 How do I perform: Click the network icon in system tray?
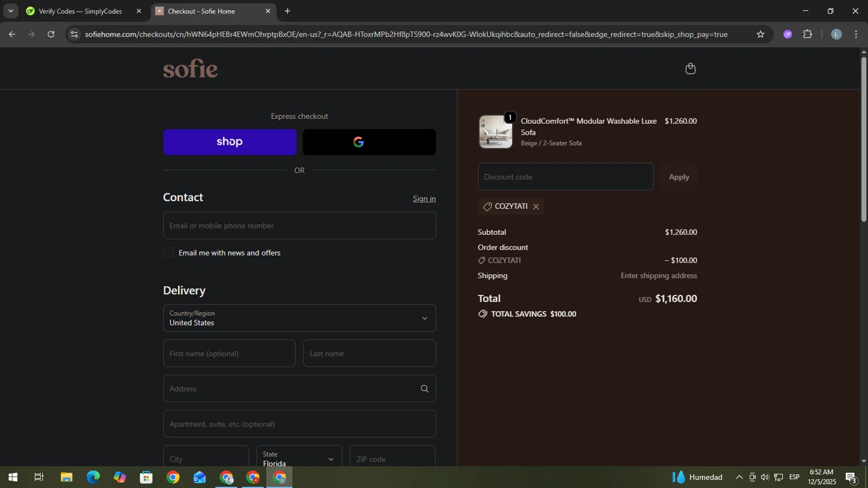(x=779, y=477)
